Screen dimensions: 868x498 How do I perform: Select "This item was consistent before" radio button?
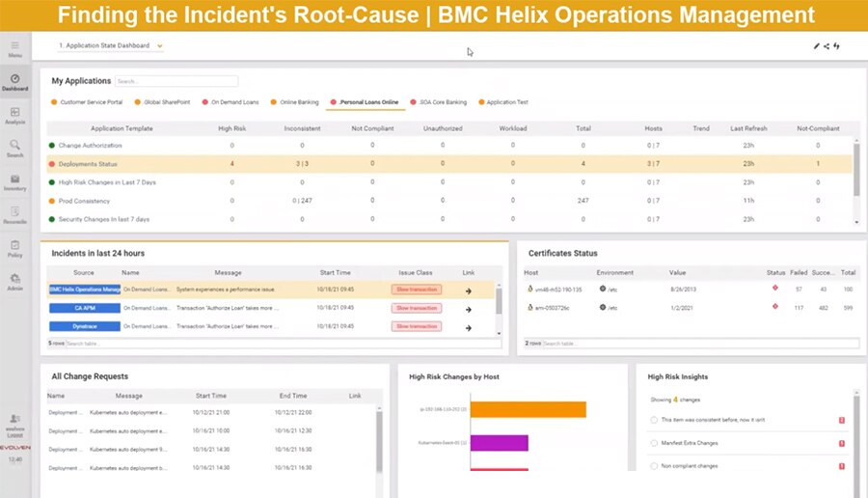click(x=654, y=420)
